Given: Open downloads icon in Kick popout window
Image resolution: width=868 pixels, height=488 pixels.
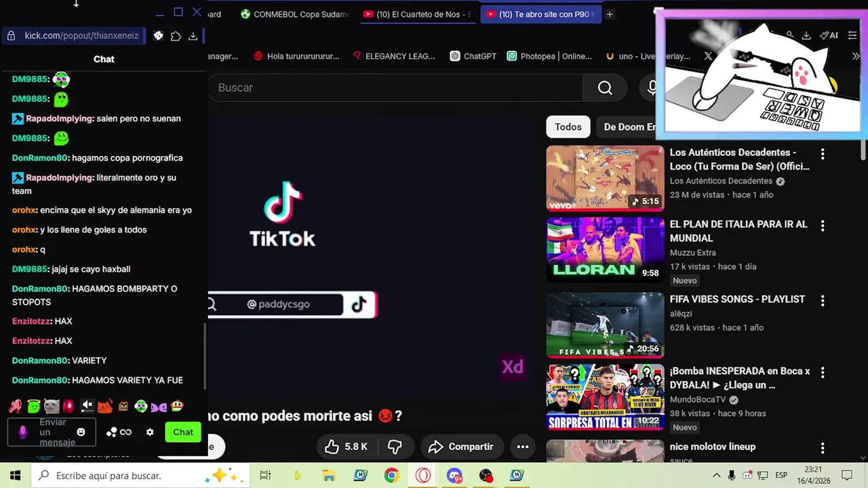Looking at the screenshot, I should [x=193, y=35].
